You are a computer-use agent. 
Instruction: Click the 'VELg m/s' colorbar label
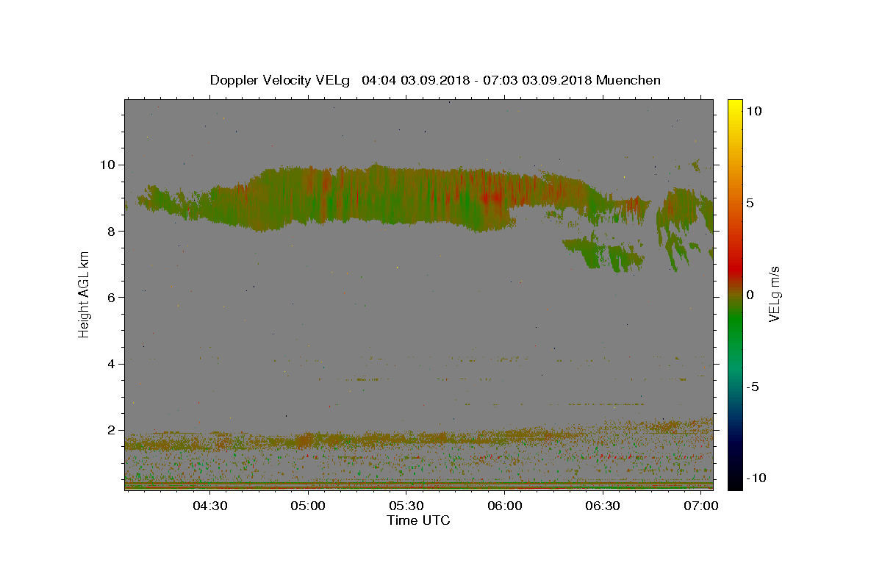pos(774,295)
